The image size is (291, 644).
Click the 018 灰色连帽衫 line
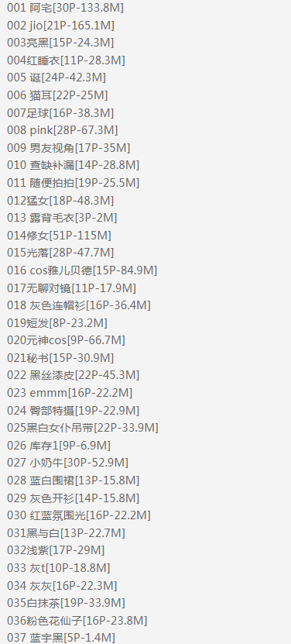pos(79,305)
